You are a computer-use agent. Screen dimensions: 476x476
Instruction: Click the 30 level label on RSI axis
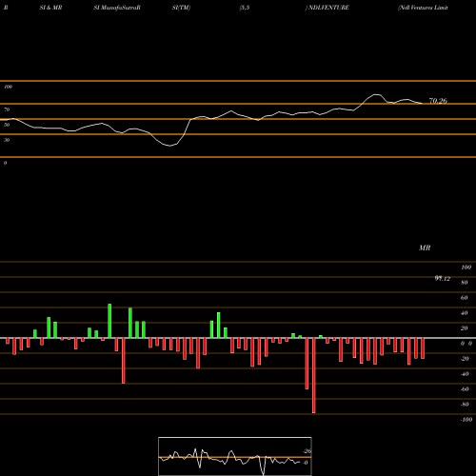click(7, 140)
